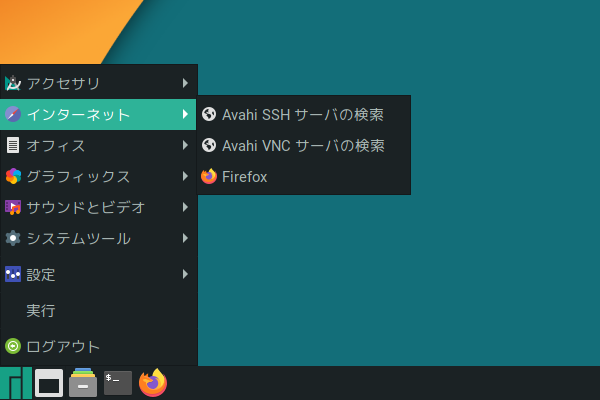The height and width of the screenshot is (400, 600).
Task: Click the アクセサリ category icon
Action: tap(13, 83)
